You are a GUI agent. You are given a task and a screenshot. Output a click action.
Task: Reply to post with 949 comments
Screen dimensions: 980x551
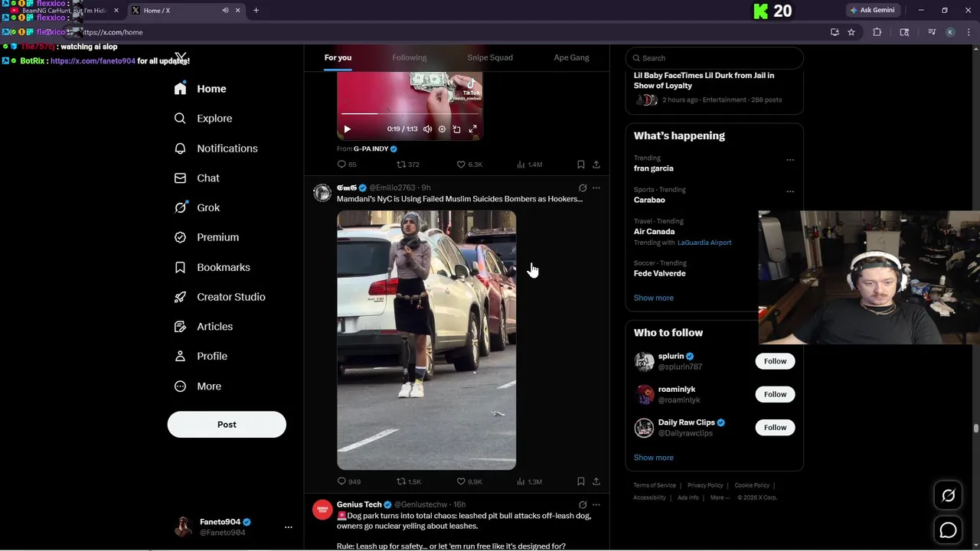tap(349, 481)
